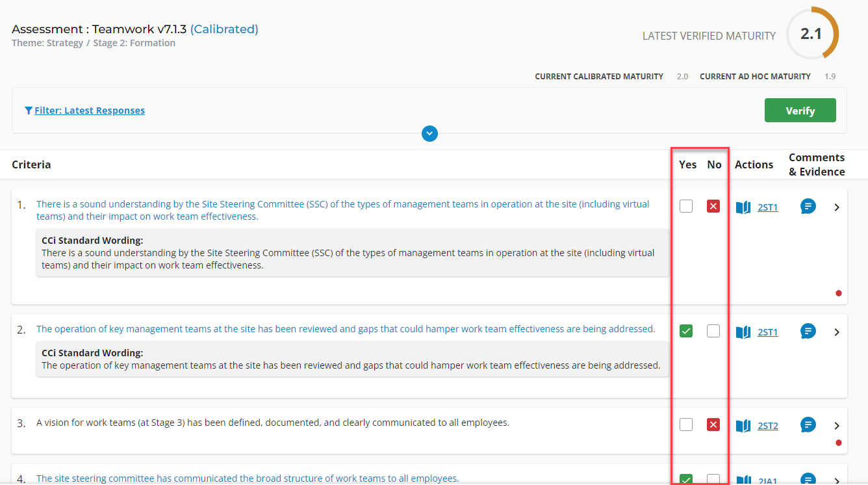Open the Filter: Latest Responses link
The image size is (868, 485).
90,110
